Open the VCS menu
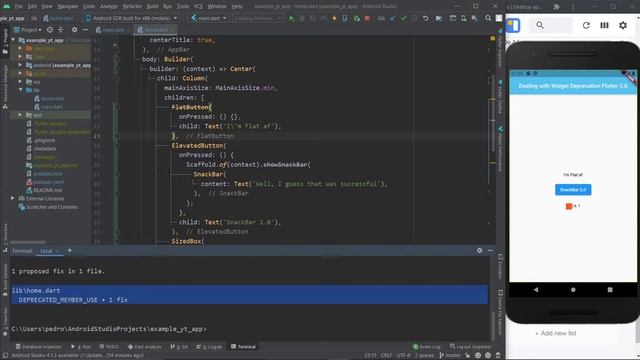The height and width of the screenshot is (360, 640). pos(198,6)
